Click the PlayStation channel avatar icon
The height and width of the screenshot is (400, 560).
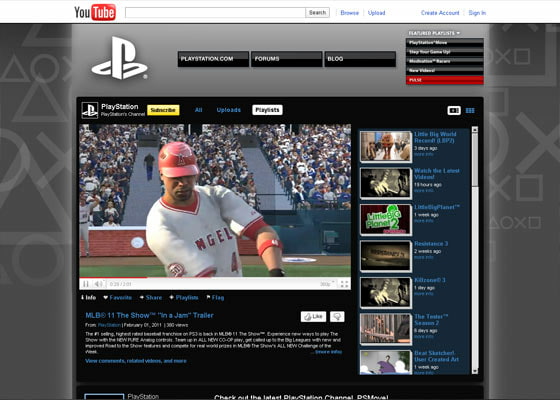(x=90, y=110)
